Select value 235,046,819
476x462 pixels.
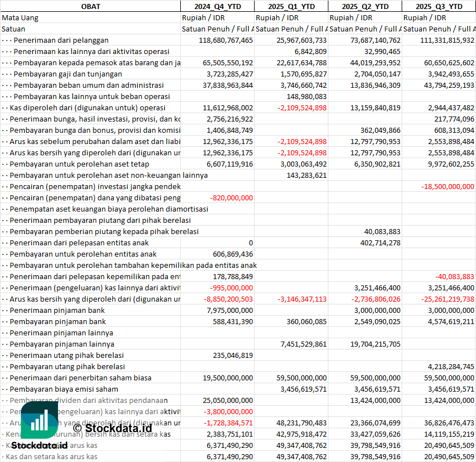[233, 355]
